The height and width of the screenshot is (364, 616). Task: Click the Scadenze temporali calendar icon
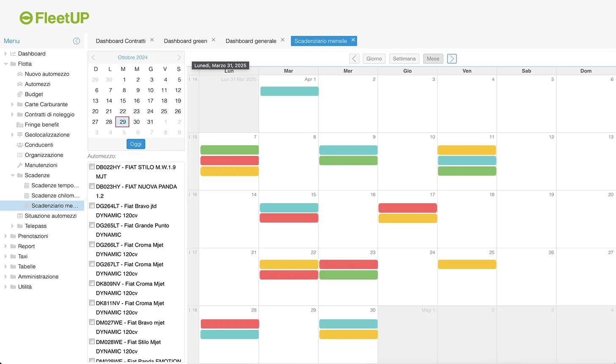[x=27, y=185]
